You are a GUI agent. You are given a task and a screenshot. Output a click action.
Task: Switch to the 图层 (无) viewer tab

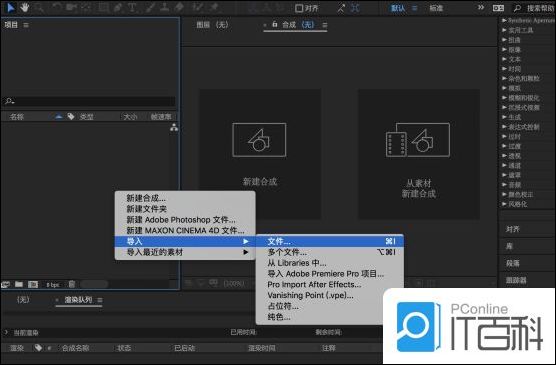[x=212, y=24]
